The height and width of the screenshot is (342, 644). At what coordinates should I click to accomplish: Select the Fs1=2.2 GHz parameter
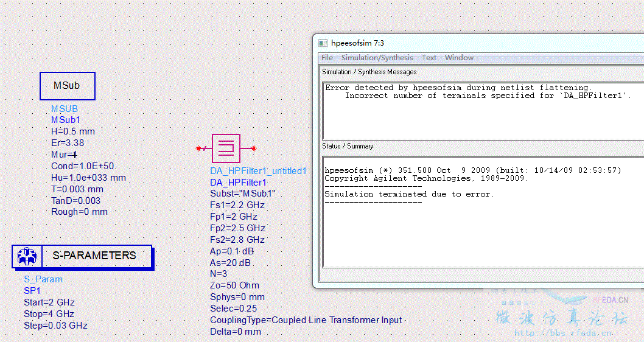pyautogui.click(x=237, y=205)
